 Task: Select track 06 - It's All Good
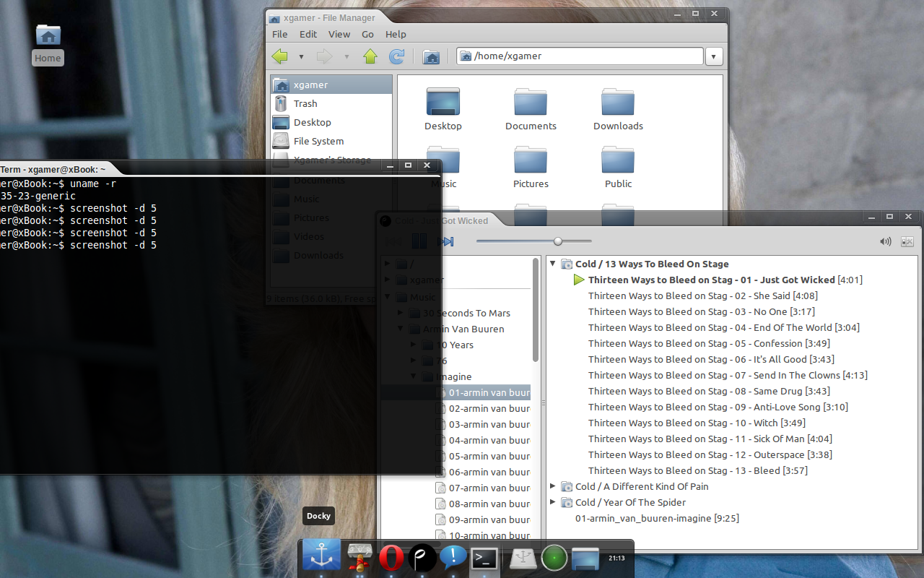pyautogui.click(x=711, y=359)
